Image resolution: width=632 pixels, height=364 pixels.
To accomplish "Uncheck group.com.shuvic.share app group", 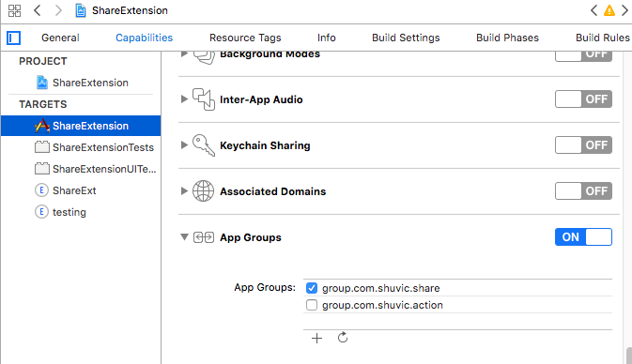I will [312, 288].
